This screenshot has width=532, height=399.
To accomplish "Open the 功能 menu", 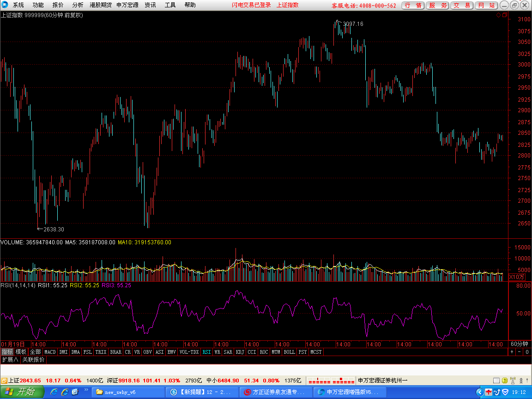I will pyautogui.click(x=38, y=5).
